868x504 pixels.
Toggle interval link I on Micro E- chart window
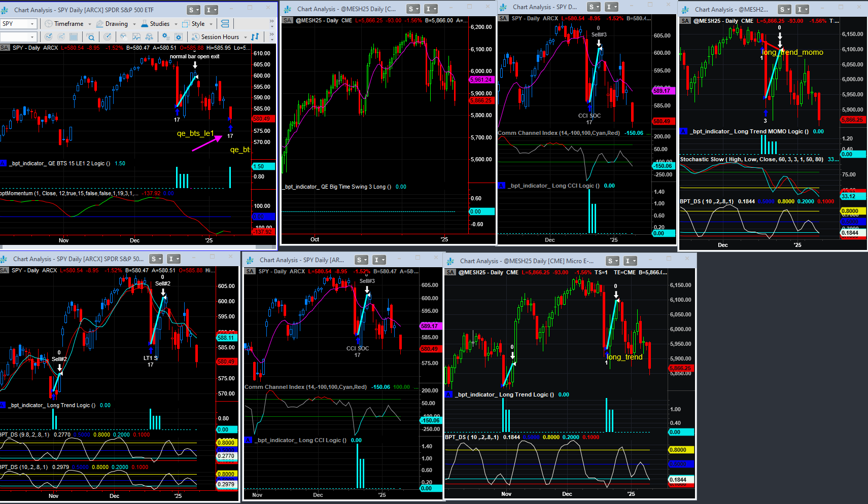630,261
